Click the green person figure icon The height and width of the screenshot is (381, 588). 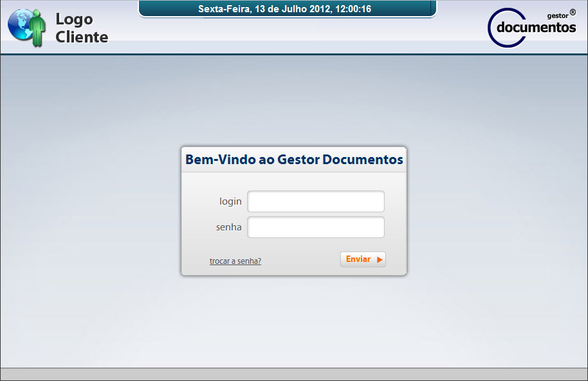[x=38, y=30]
